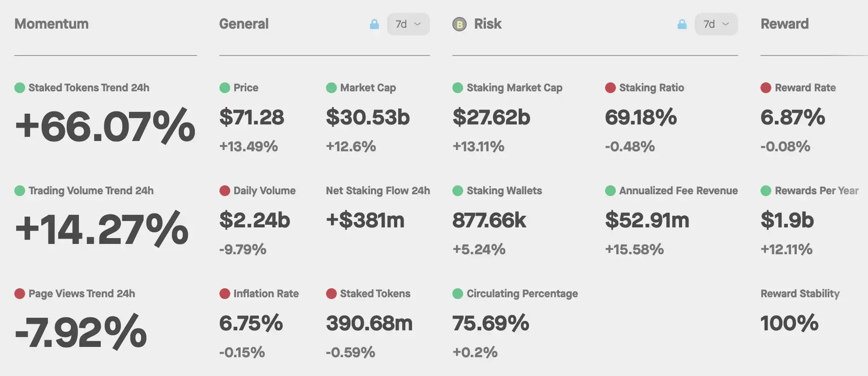The image size is (868, 376).
Task: Click green dot next to Price
Action: [225, 88]
